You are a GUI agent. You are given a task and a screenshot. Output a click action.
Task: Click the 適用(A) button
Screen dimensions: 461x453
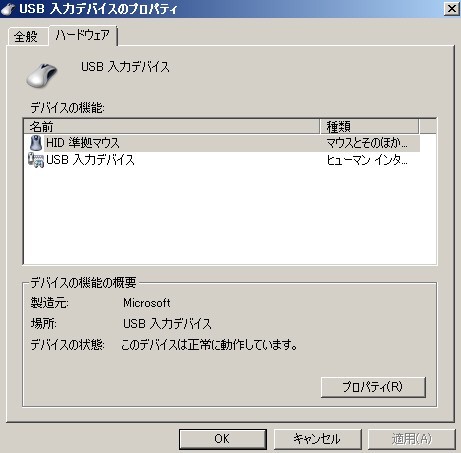[412, 439]
